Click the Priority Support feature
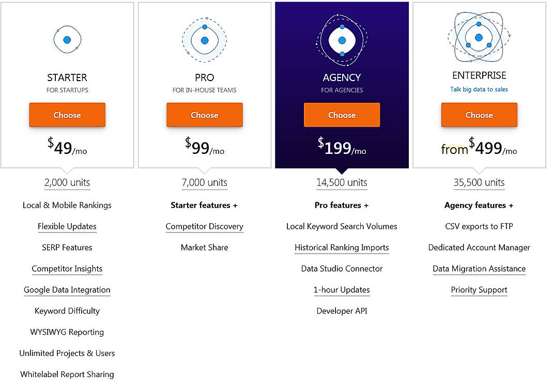Image resolution: width=553 pixels, height=392 pixels. (479, 290)
